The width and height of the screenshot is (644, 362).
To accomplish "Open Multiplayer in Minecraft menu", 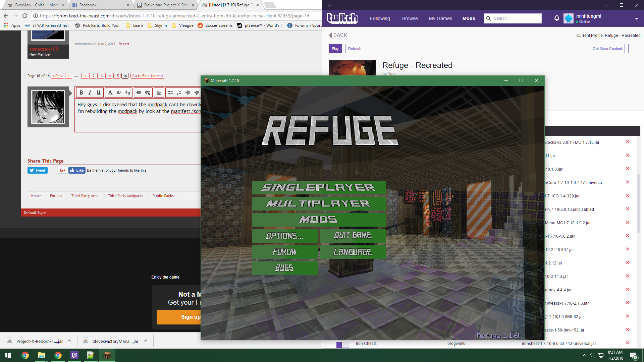I will point(319,204).
